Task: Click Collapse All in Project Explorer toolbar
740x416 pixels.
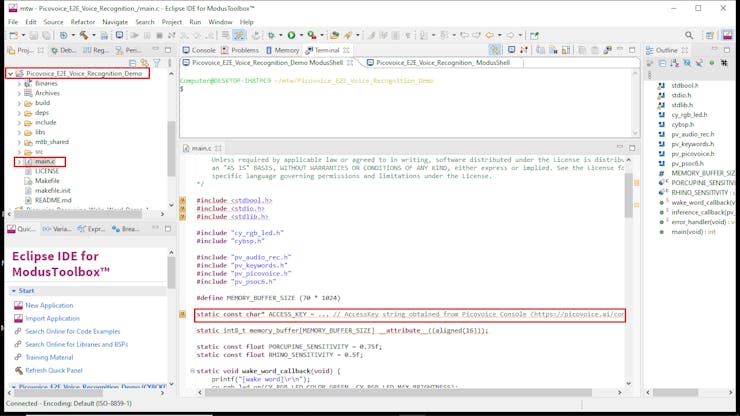Action: (x=132, y=63)
